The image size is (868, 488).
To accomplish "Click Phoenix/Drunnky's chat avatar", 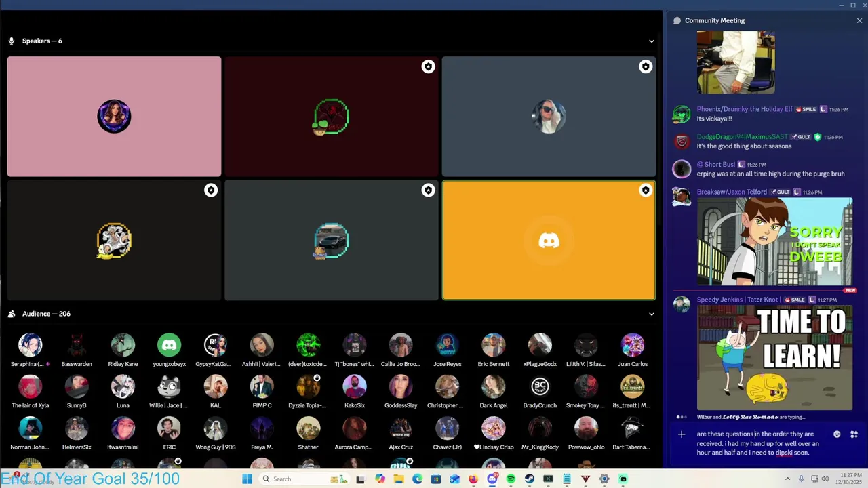I will point(682,115).
